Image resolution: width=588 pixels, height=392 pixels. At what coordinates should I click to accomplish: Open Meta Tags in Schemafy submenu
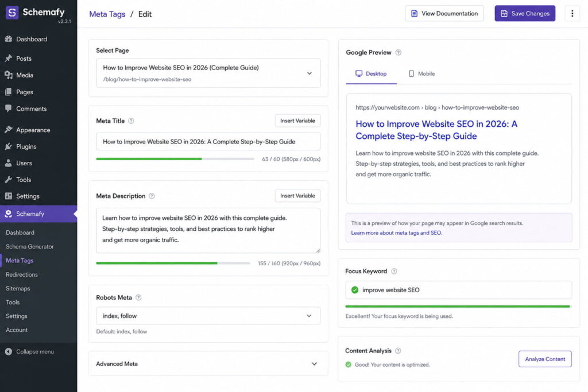pos(20,261)
